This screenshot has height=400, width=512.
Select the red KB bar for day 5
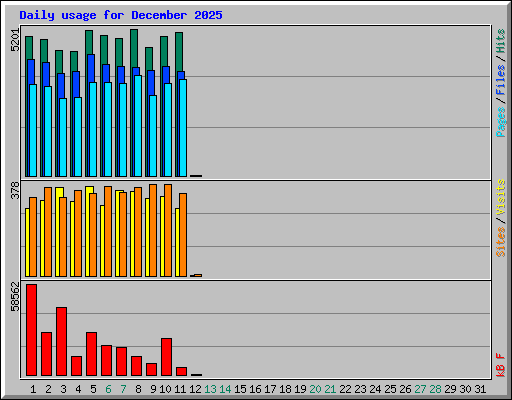point(91,354)
